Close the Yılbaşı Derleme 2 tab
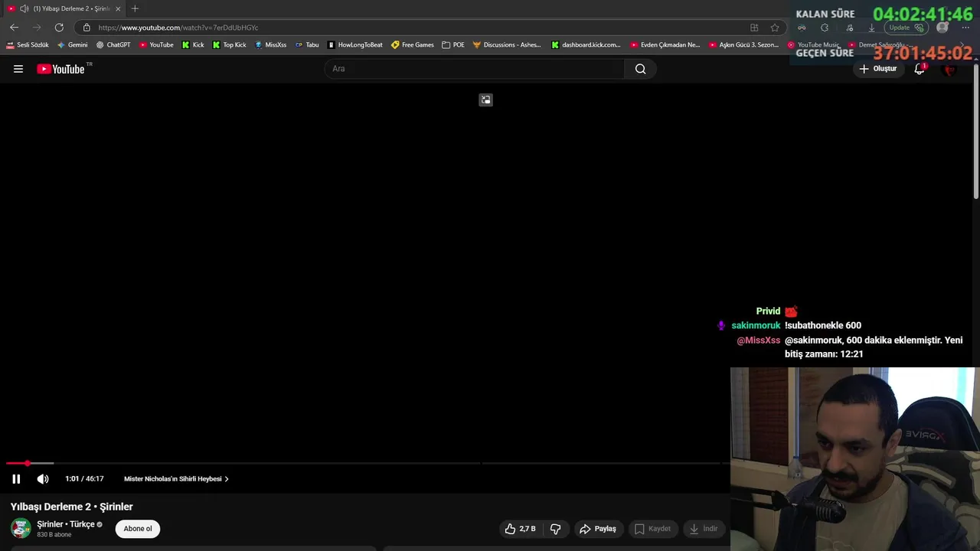Image resolution: width=980 pixels, height=551 pixels. tap(118, 8)
